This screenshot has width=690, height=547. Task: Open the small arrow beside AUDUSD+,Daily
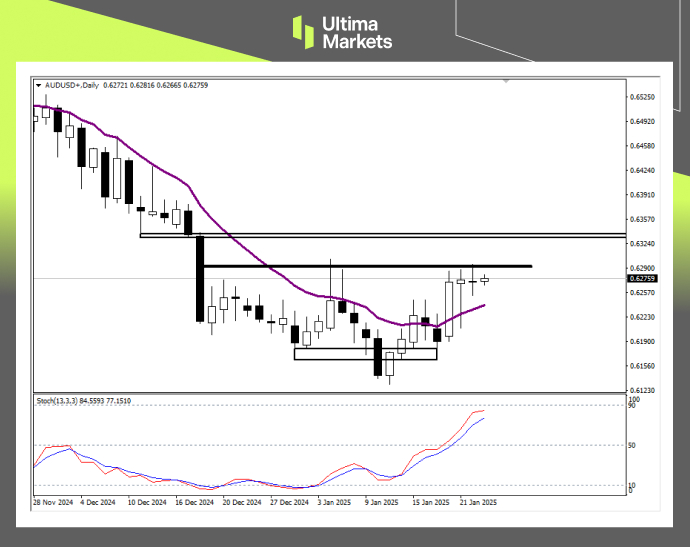point(38,85)
